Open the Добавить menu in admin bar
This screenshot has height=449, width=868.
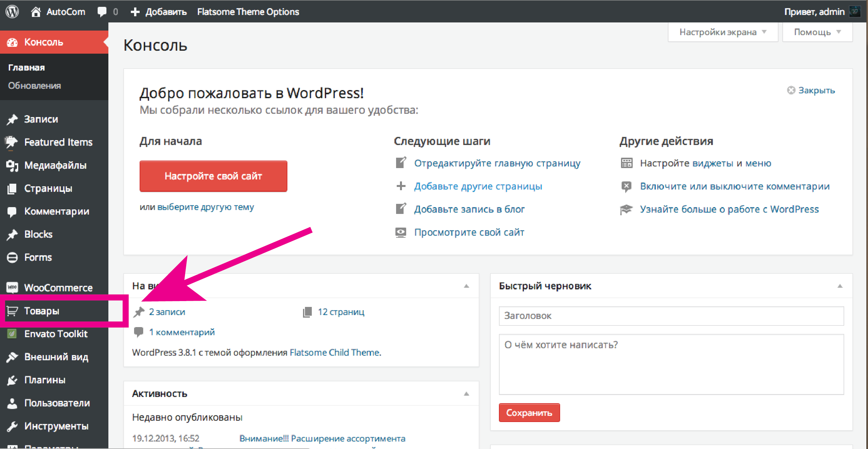166,12
